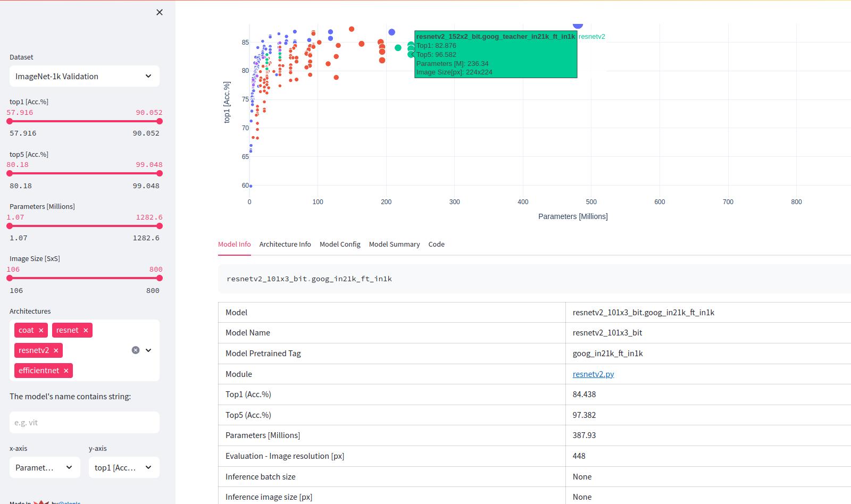Open the Model Summary tab
This screenshot has height=504, width=851.
(x=394, y=244)
